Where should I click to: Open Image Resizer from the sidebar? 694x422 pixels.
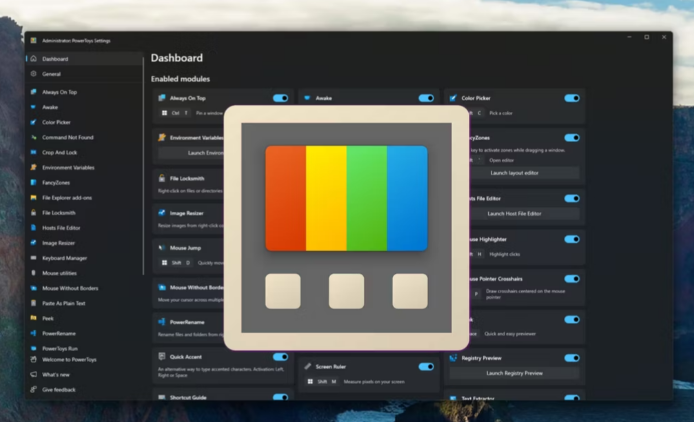click(x=84, y=243)
